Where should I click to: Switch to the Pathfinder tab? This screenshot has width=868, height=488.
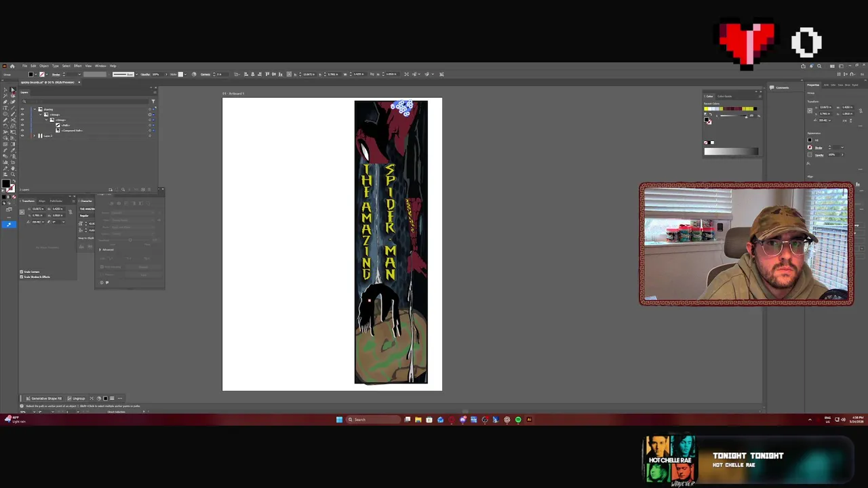point(56,201)
